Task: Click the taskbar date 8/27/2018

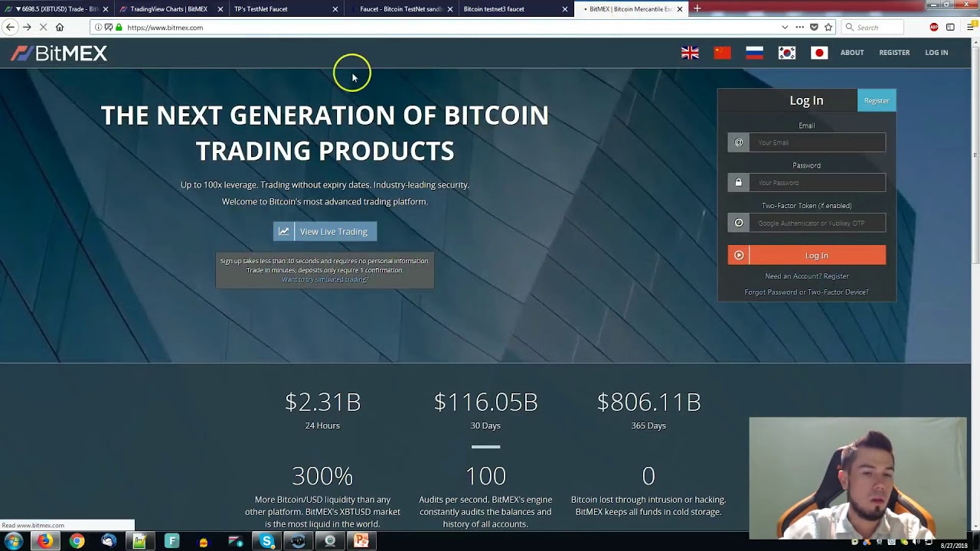Action: [953, 546]
